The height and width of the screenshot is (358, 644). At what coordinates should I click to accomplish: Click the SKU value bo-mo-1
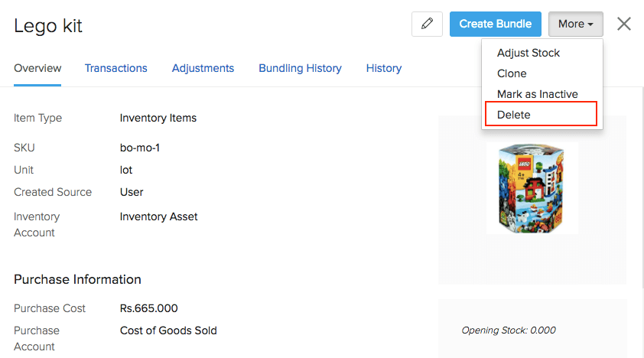click(x=139, y=148)
